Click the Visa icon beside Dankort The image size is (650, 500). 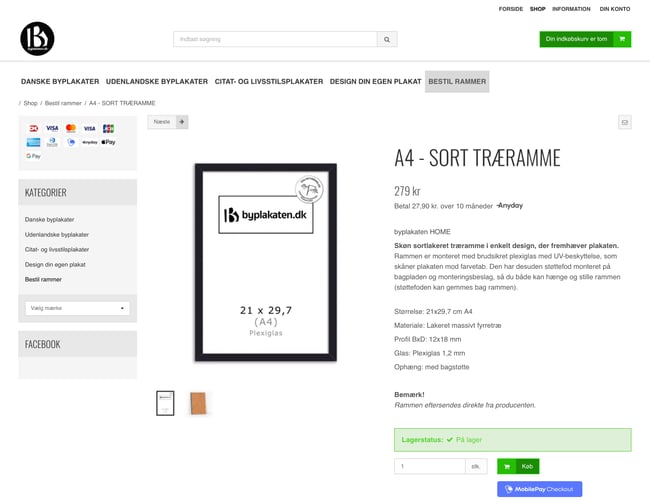coord(52,129)
